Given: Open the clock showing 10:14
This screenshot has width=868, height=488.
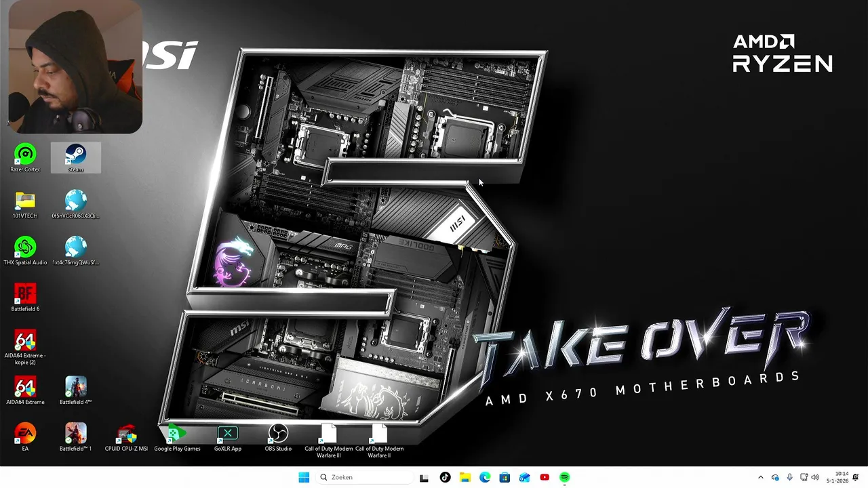Looking at the screenshot, I should tap(837, 477).
